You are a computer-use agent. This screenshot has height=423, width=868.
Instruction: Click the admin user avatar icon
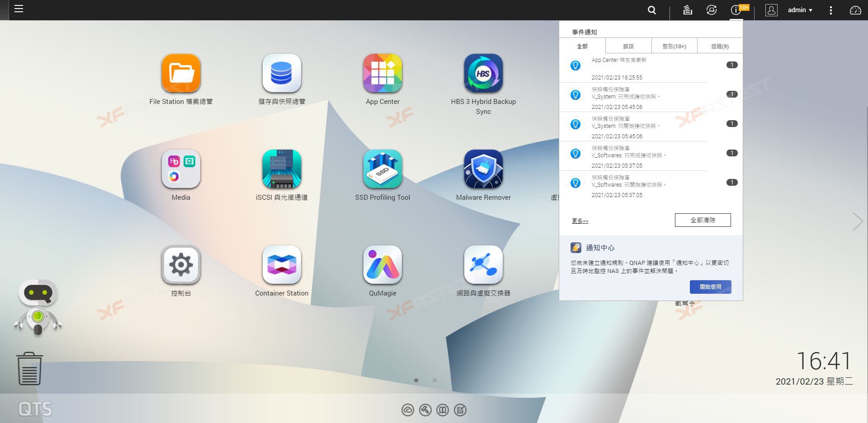click(771, 10)
